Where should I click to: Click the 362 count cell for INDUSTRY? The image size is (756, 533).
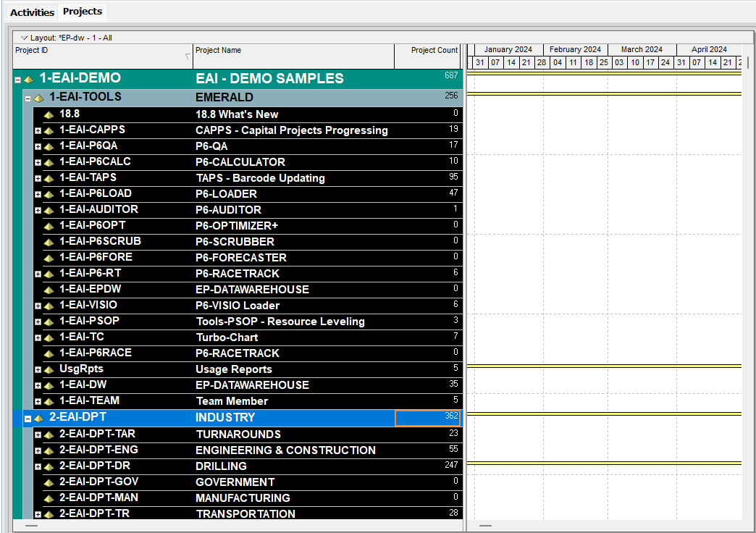coord(428,418)
